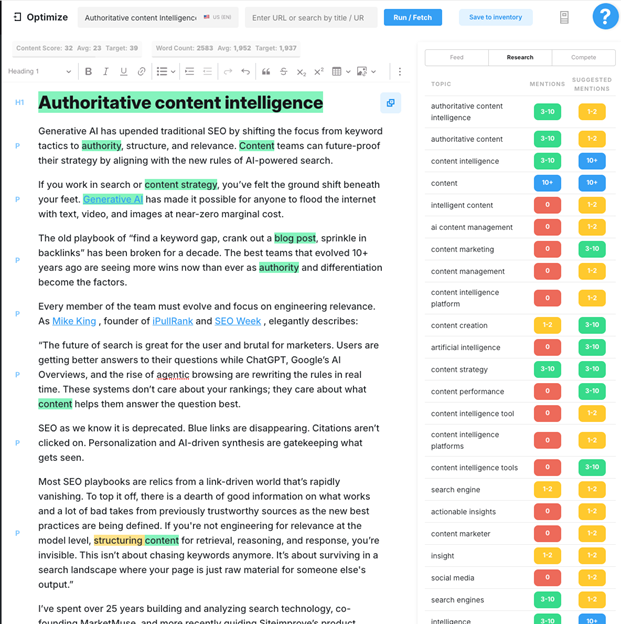Toggle bold formatting in editor toolbar
Viewport: 621px width, 624px height.
click(x=88, y=72)
